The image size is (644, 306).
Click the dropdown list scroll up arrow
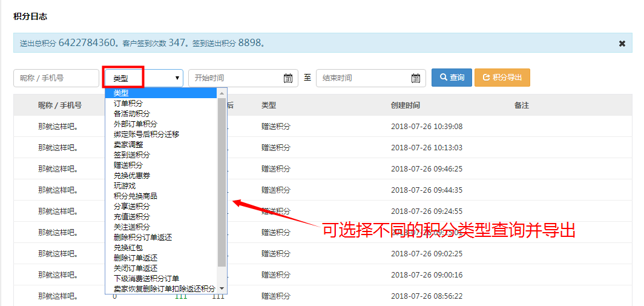coord(222,93)
